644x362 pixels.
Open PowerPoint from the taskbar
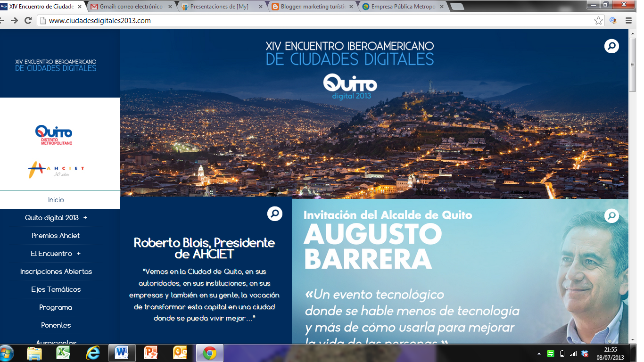(x=151, y=353)
